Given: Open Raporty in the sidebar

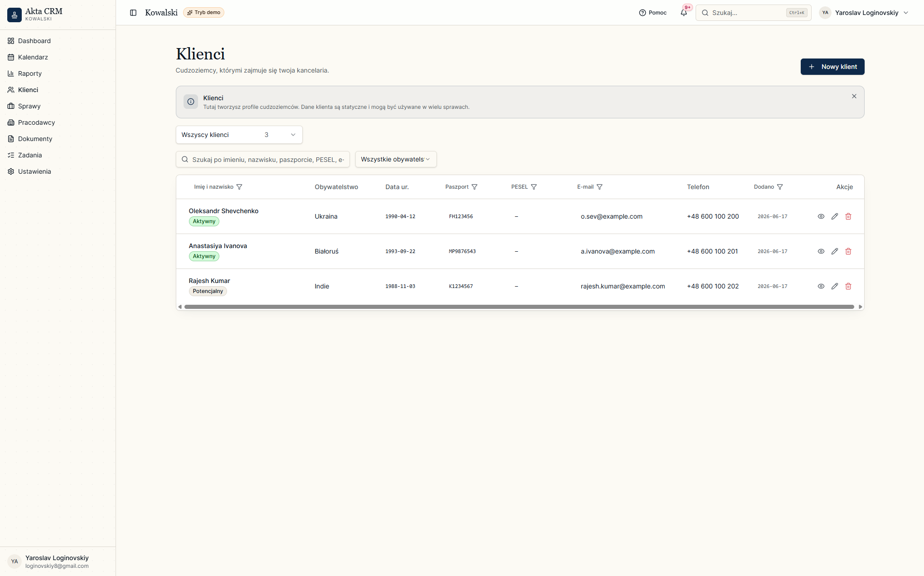Looking at the screenshot, I should tap(58, 73).
